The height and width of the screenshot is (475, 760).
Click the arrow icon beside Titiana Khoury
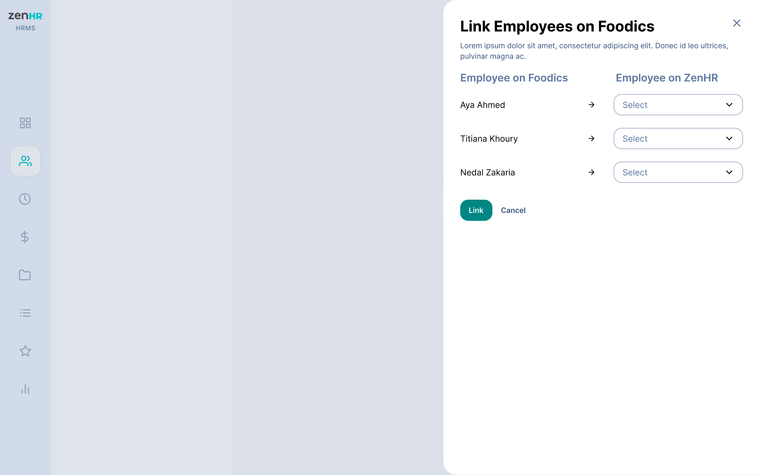click(x=591, y=139)
